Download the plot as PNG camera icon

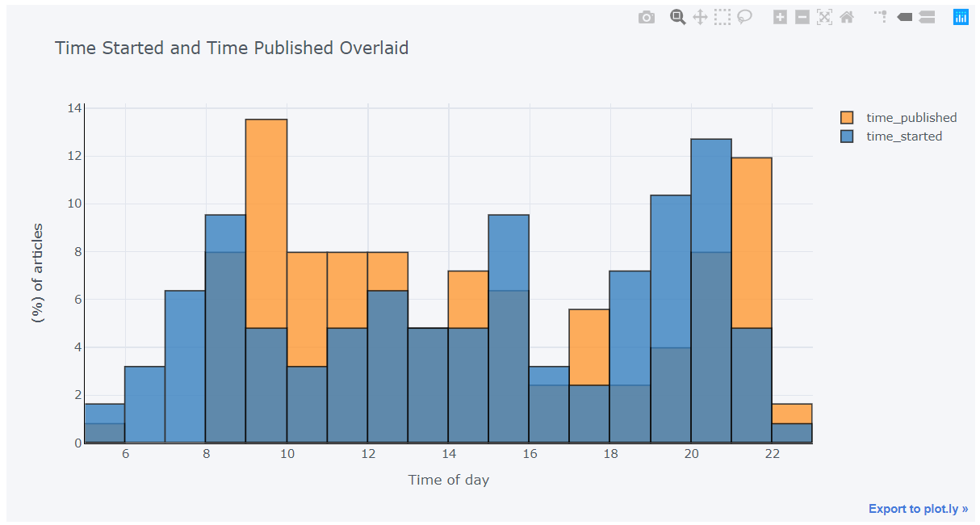647,17
